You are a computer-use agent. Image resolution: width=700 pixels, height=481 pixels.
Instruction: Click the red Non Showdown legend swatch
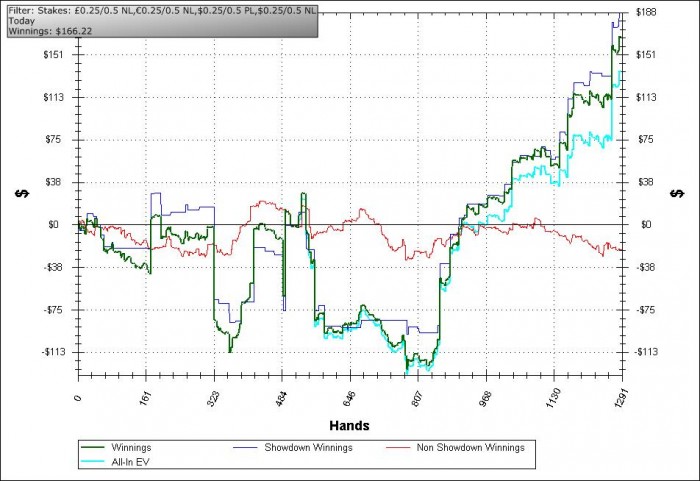tap(397, 447)
